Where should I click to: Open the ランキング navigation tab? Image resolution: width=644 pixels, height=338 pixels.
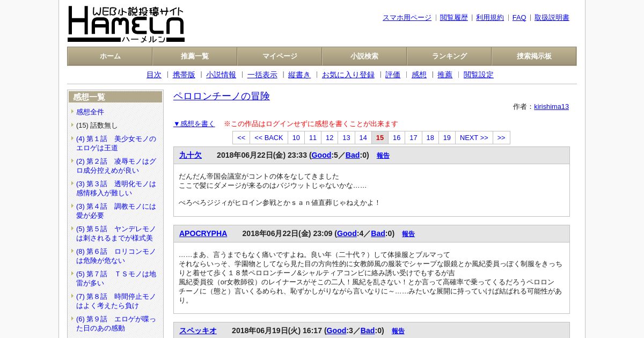coord(449,56)
